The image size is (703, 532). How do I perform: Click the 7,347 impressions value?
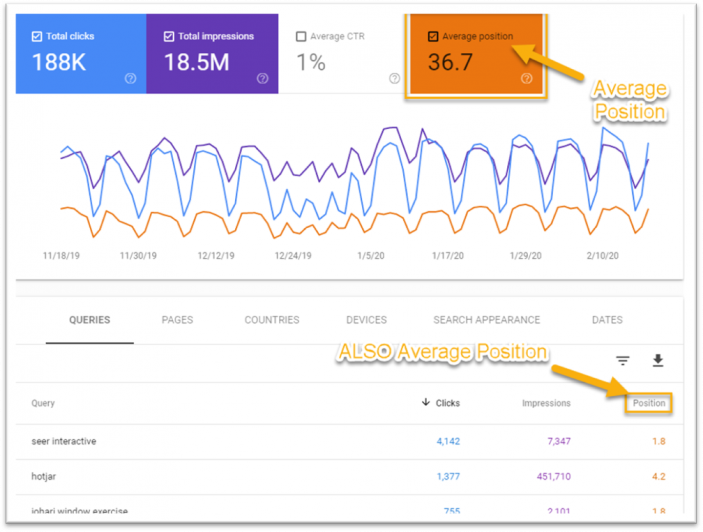click(559, 441)
